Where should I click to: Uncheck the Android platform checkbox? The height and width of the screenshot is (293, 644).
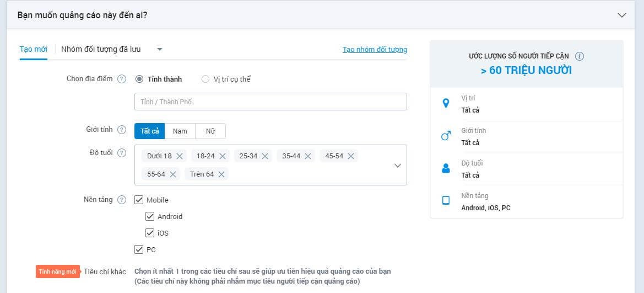click(150, 216)
